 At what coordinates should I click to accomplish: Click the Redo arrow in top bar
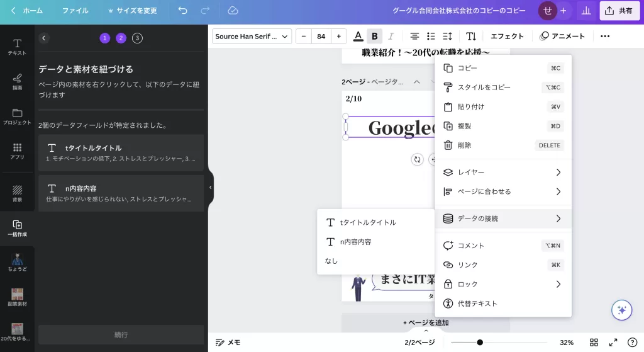[x=205, y=11]
